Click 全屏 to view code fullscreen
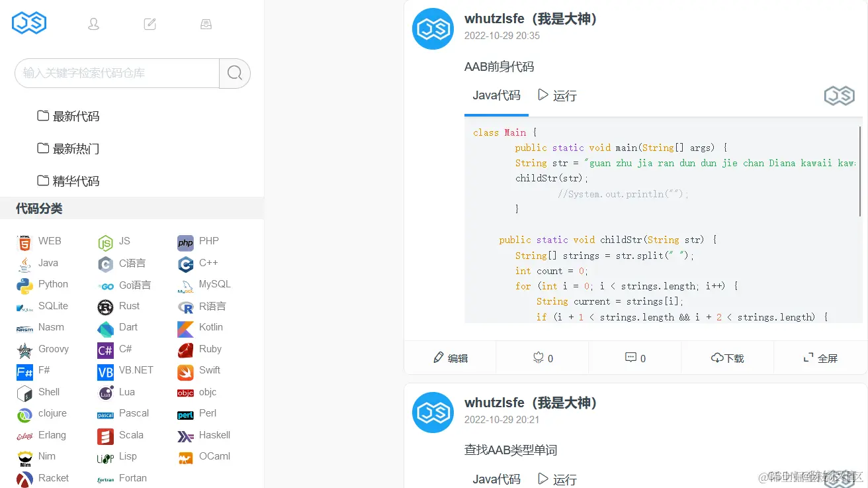Viewport: 868px width, 488px height. pos(820,358)
